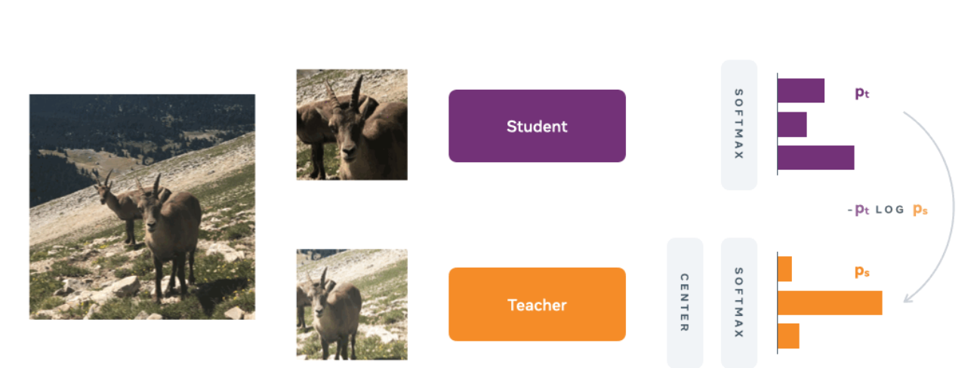Viewport: 980px width, 368px height.
Task: Click the longest orange bar
Action: (829, 302)
